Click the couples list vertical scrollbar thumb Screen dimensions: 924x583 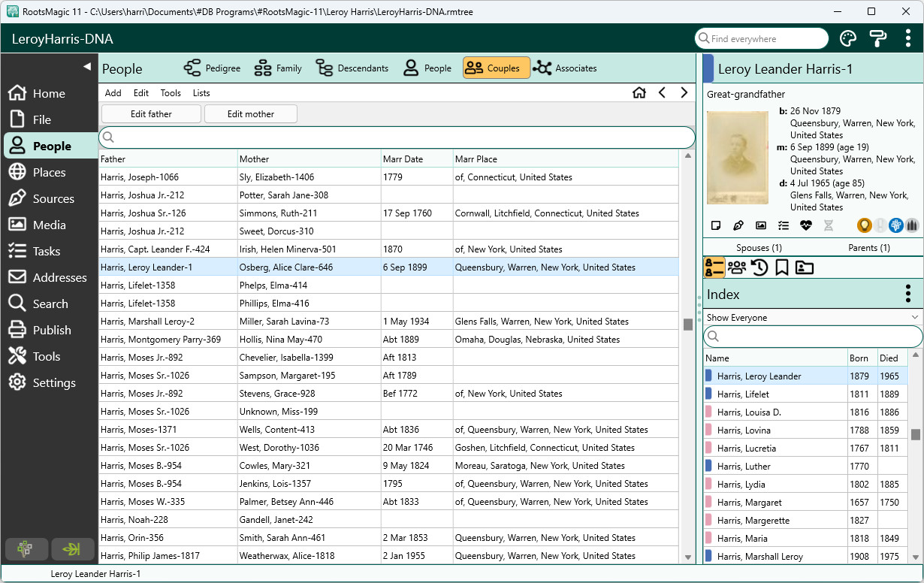(687, 325)
